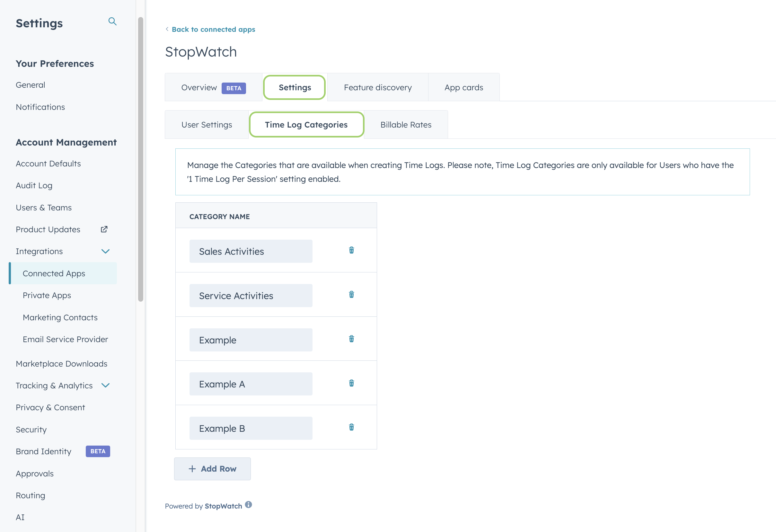This screenshot has width=776, height=532.
Task: Collapse the Integrations section chevron
Action: click(x=106, y=252)
